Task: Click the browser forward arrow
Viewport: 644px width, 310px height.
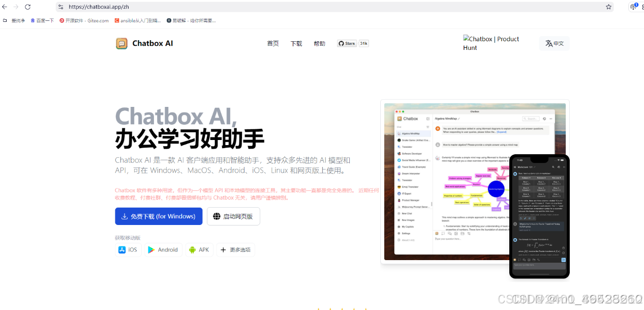Action: 16,7
